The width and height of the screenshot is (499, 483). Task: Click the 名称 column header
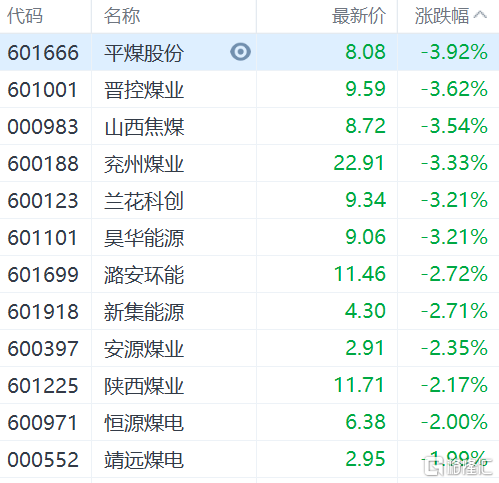(122, 16)
